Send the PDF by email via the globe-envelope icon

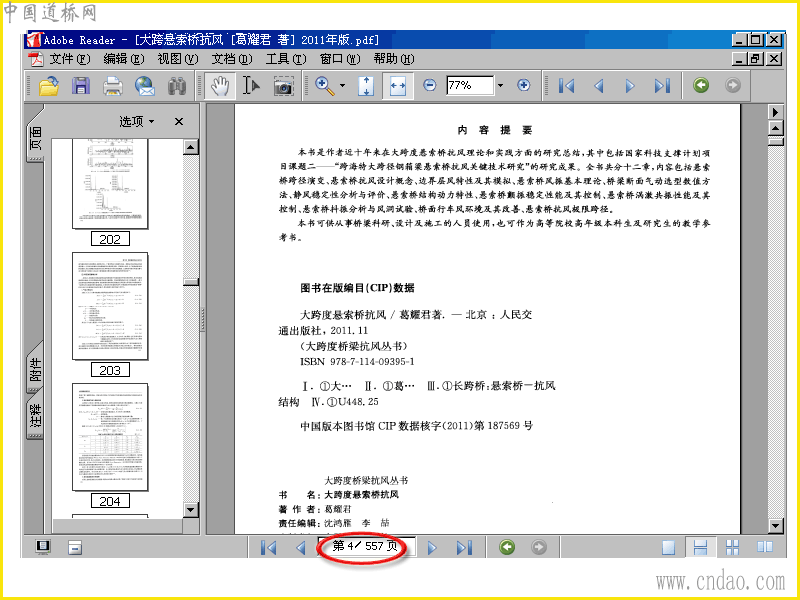point(145,86)
